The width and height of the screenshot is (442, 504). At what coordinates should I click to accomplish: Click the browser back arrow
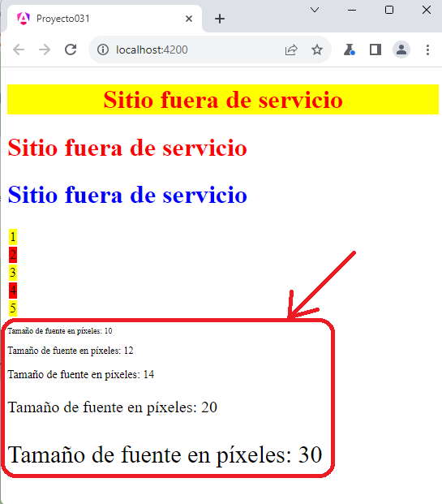[x=19, y=50]
